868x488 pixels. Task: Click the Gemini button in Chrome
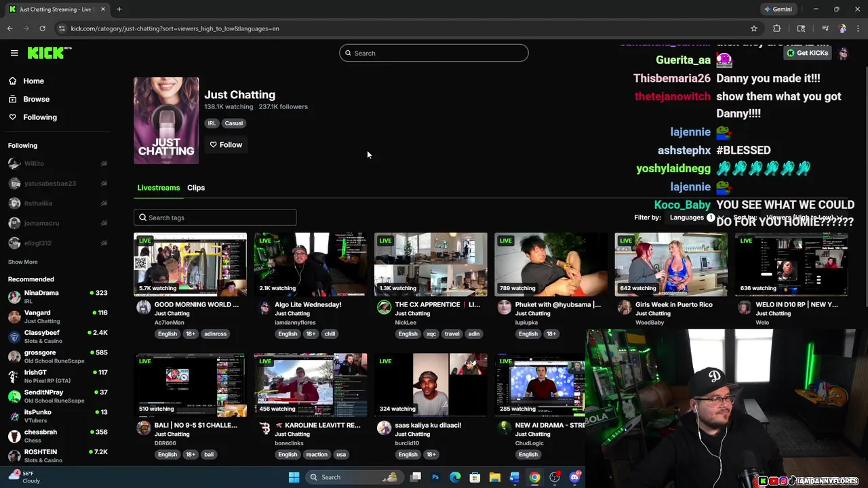778,9
